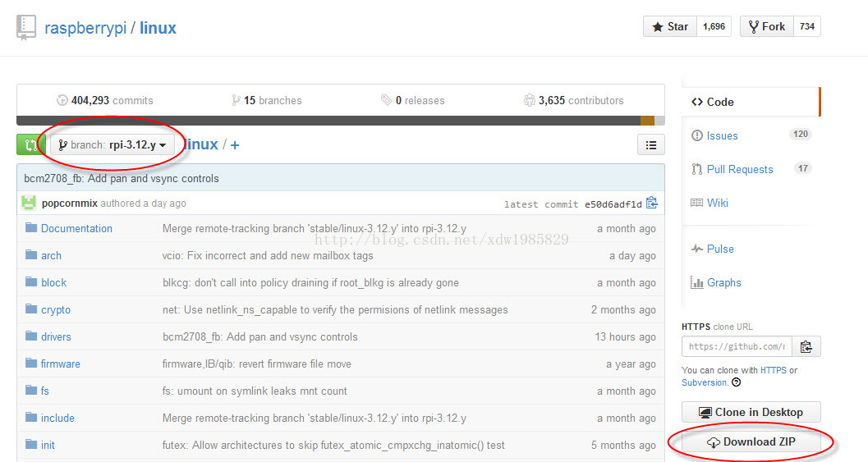Click the clone help question mark icon
The image size is (868, 462).
coord(737,382)
